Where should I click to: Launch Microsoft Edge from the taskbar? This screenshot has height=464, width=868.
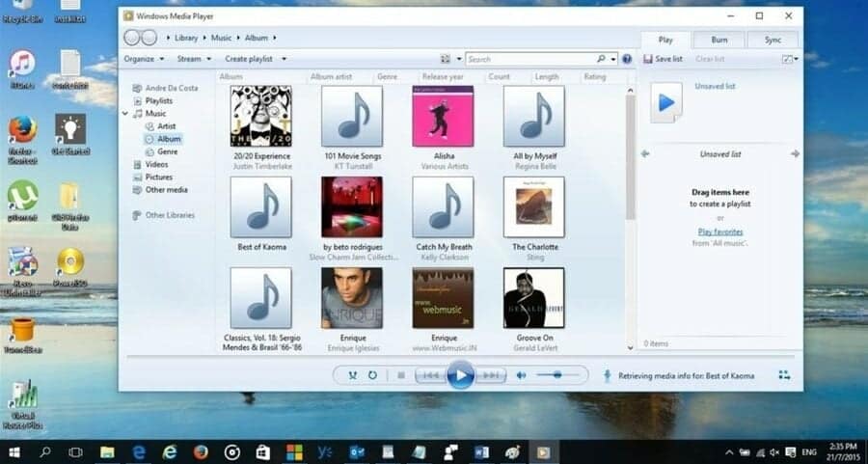click(x=138, y=452)
